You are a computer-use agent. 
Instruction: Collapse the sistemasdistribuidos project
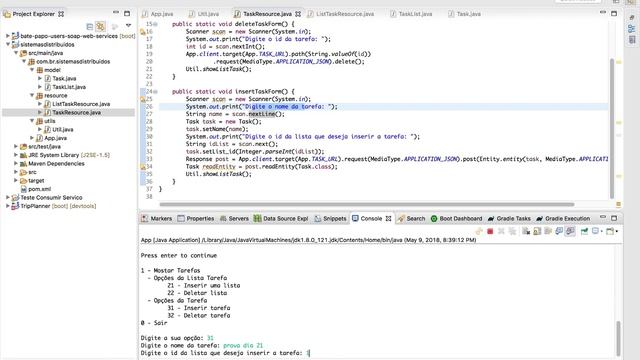click(8, 44)
